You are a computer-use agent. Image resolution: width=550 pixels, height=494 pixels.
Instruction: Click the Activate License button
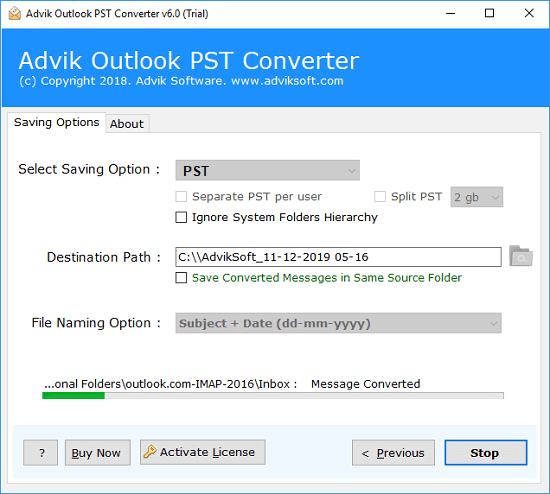click(x=203, y=452)
